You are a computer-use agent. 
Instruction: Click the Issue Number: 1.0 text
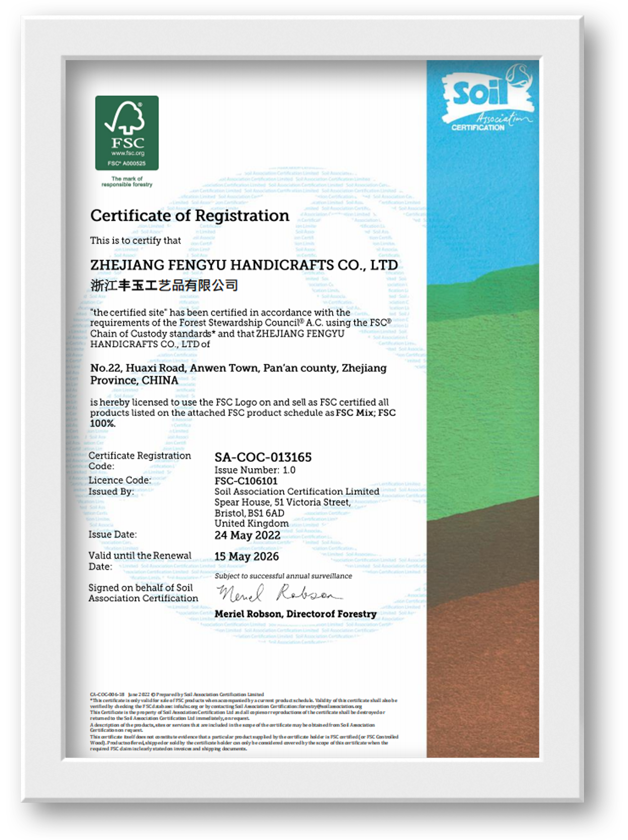pyautogui.click(x=255, y=470)
